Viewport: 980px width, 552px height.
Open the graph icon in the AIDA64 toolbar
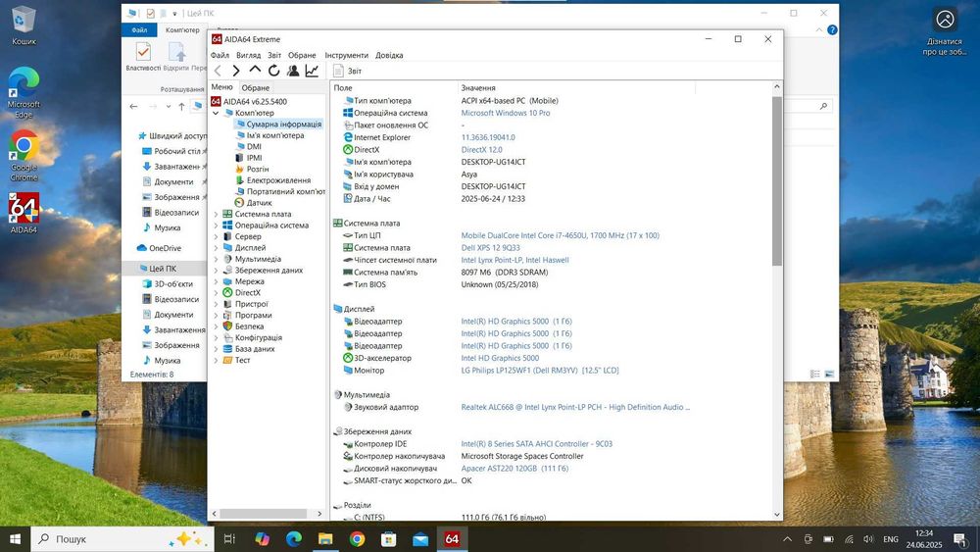(x=312, y=71)
